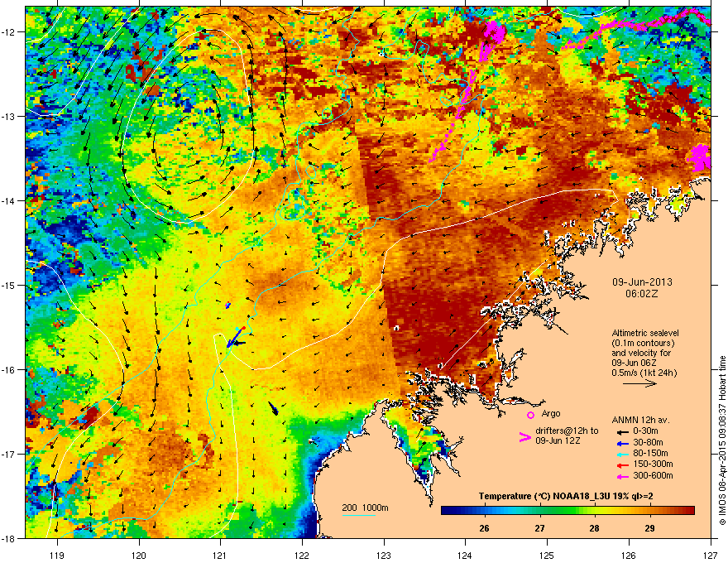Image resolution: width=728 pixels, height=563 pixels.
Task: Click the colorbar tick label 29
Action: coord(649,528)
